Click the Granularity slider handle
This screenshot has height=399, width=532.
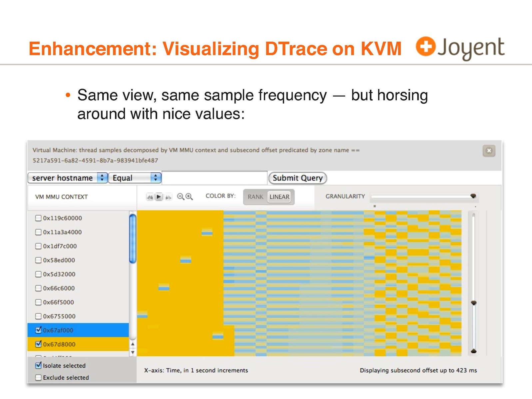[473, 196]
